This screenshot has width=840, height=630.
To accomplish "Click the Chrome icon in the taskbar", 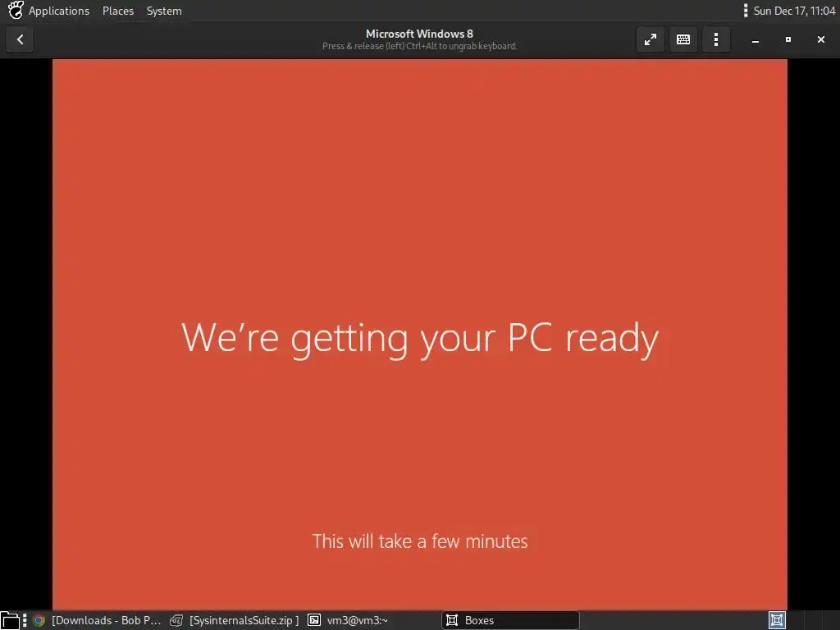I will (x=39, y=620).
